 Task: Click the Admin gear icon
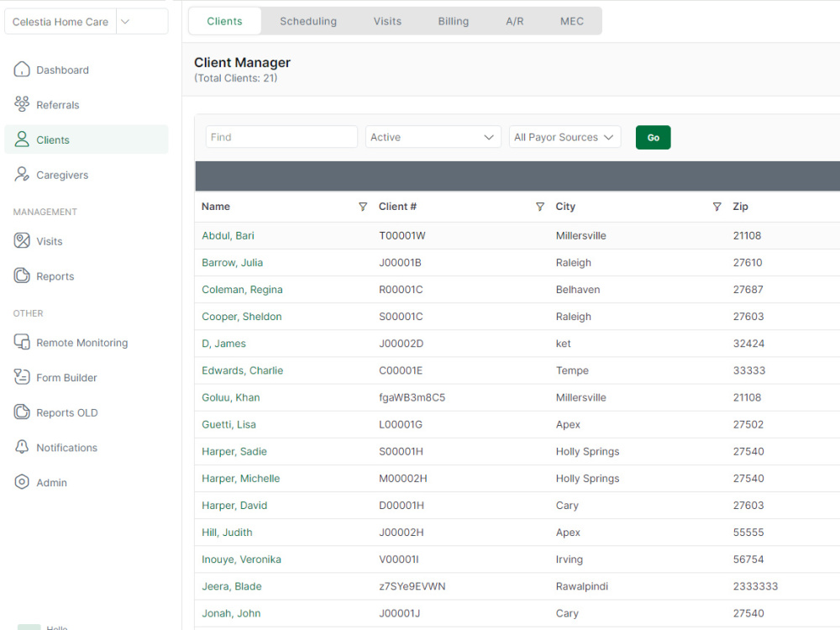[x=22, y=481]
